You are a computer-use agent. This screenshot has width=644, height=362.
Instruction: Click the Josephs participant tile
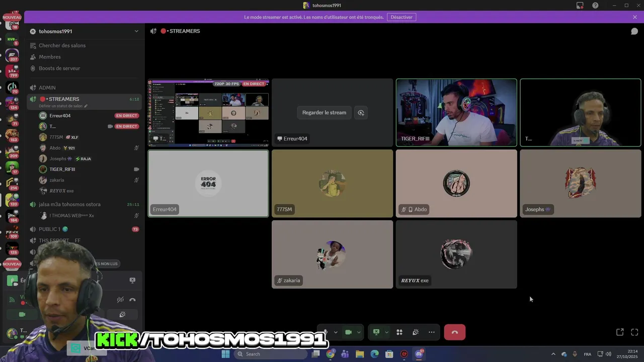click(x=580, y=184)
